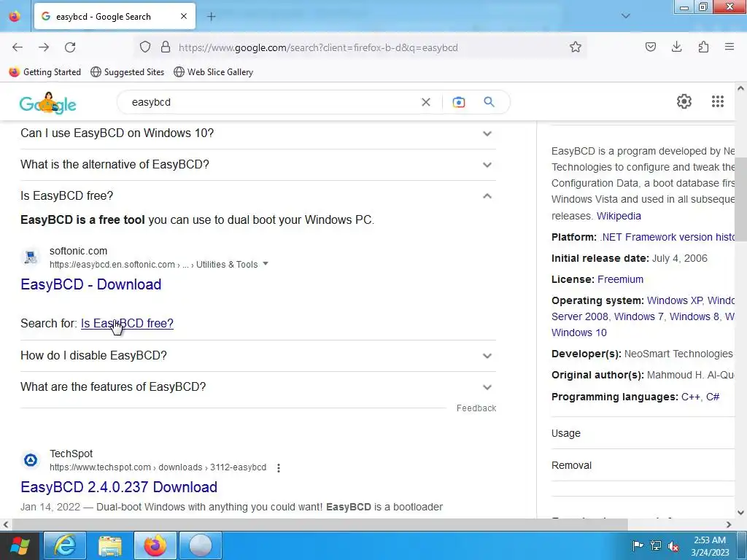Click the softonic site favicon
The height and width of the screenshot is (560, 747).
(x=31, y=257)
